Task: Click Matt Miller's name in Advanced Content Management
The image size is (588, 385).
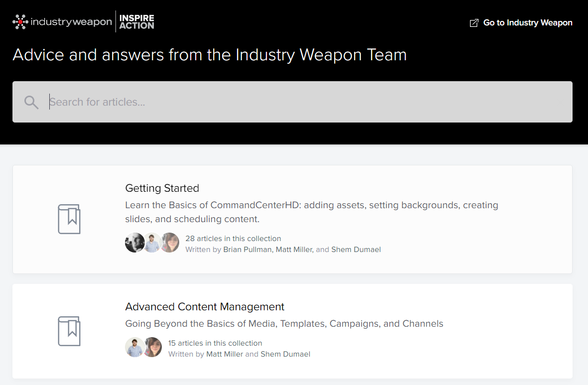Action: (225, 354)
